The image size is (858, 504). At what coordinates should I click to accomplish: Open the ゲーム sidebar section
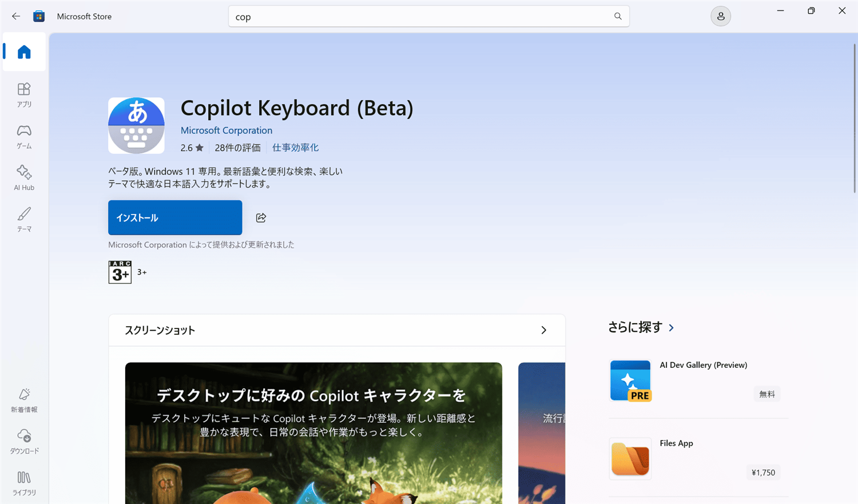tap(24, 137)
